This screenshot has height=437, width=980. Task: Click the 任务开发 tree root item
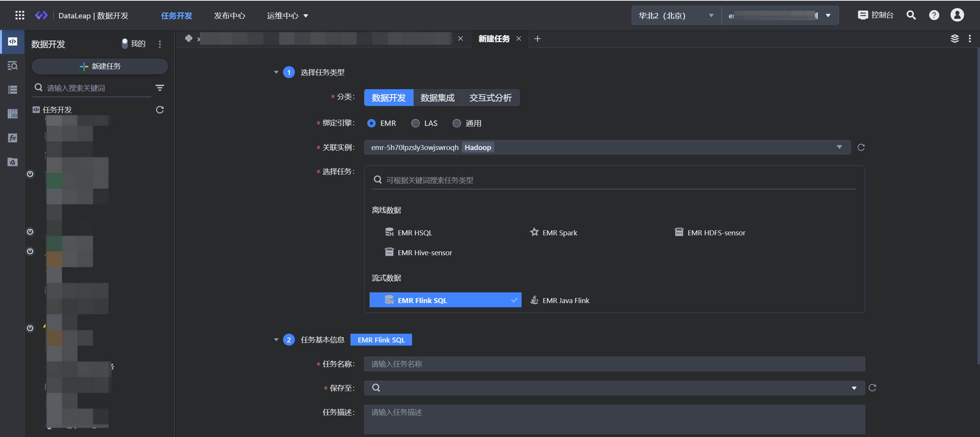coord(57,110)
